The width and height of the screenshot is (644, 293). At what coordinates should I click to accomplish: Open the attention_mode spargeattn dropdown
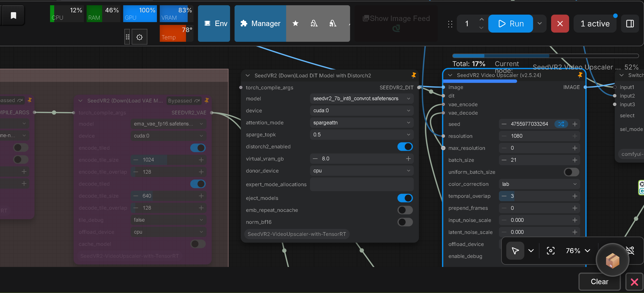pyautogui.click(x=362, y=122)
